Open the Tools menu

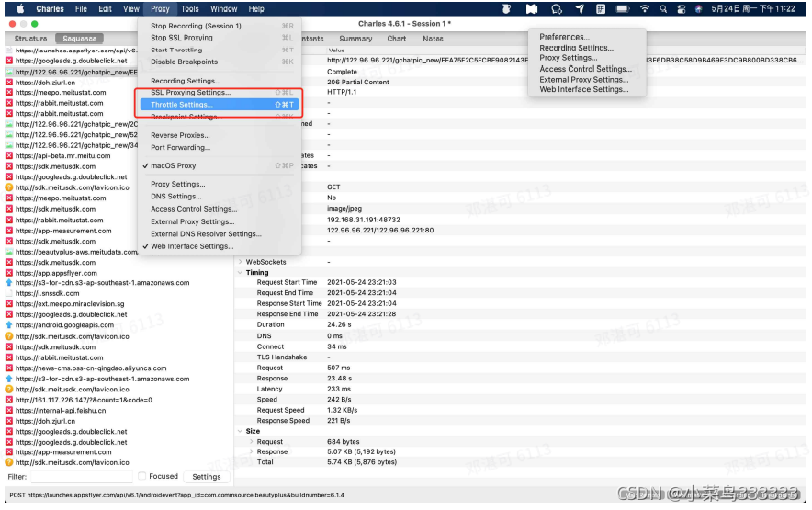click(189, 9)
